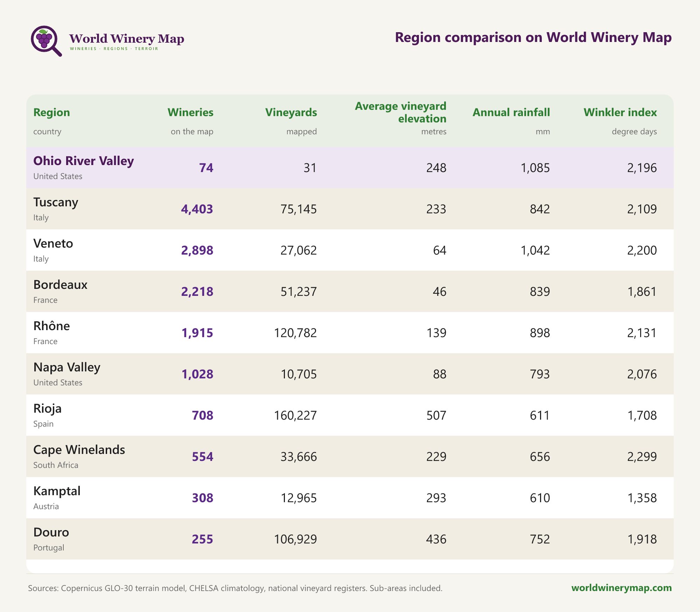Click Kamptal's vineyards value 12,965
The height and width of the screenshot is (612, 700).
299,498
